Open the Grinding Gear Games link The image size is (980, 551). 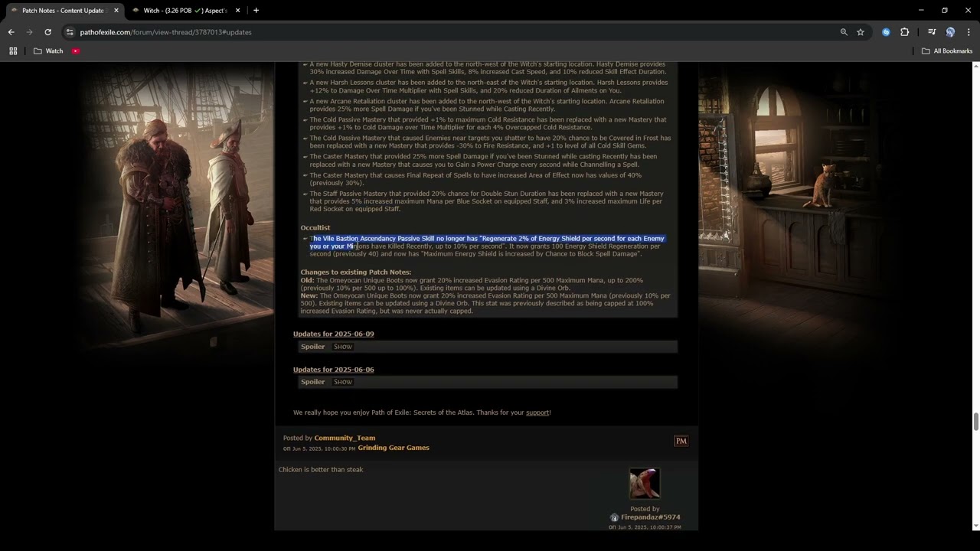pos(394,448)
